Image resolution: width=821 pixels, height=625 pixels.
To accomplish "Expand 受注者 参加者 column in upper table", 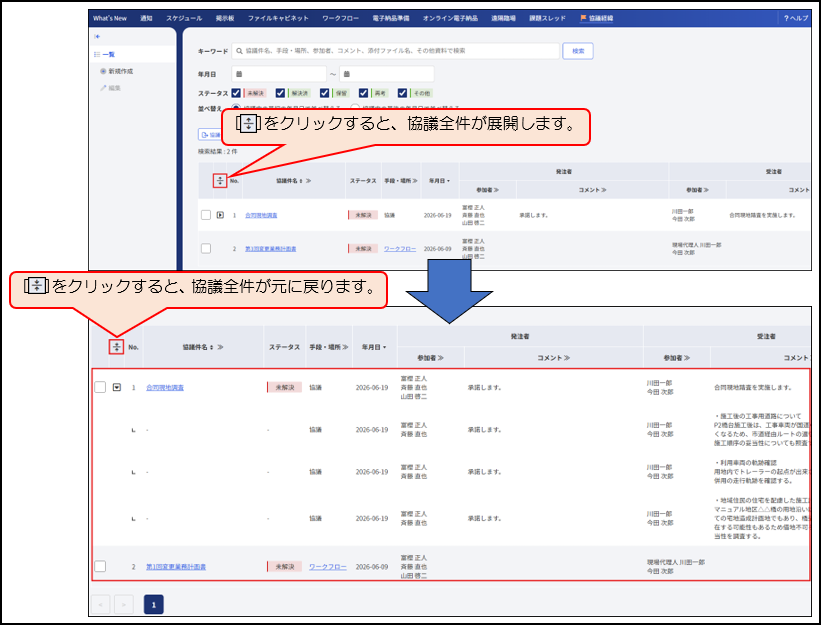I will tap(706, 189).
